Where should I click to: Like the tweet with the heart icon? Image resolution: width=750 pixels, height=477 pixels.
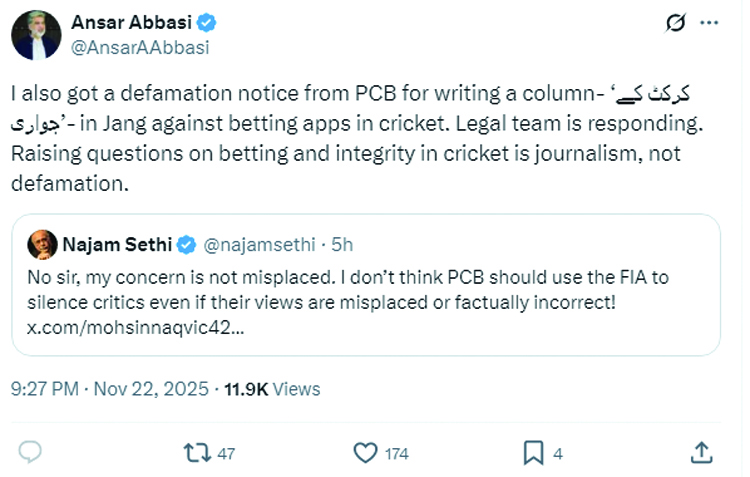click(x=367, y=453)
